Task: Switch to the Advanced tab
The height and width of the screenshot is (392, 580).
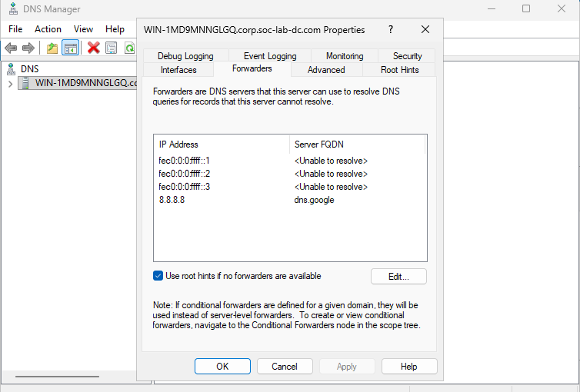Action: point(326,70)
